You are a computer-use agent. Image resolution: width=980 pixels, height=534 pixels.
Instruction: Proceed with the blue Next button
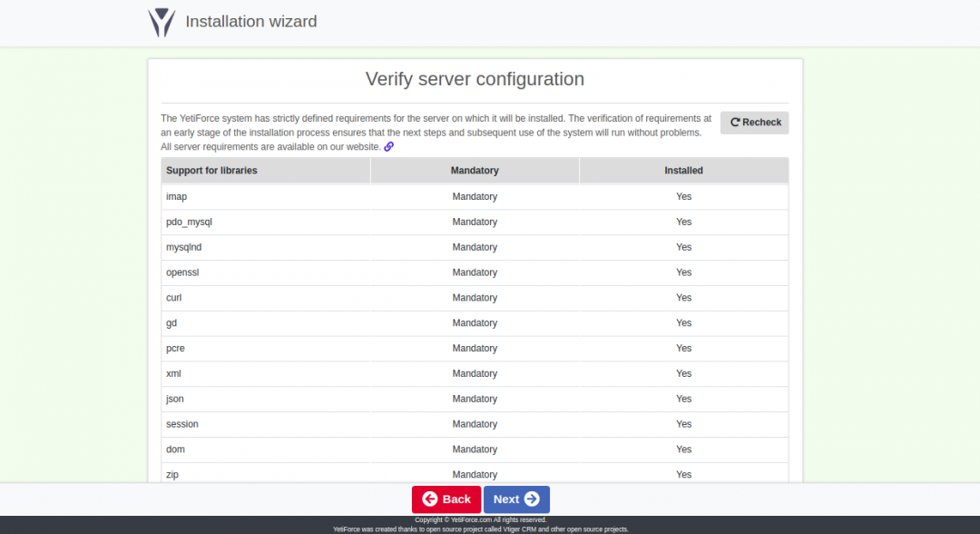click(x=516, y=499)
